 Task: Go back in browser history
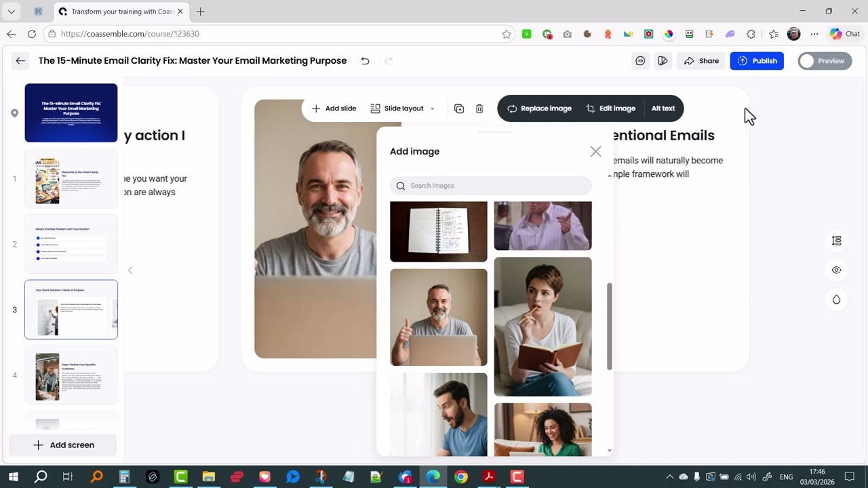point(12,34)
